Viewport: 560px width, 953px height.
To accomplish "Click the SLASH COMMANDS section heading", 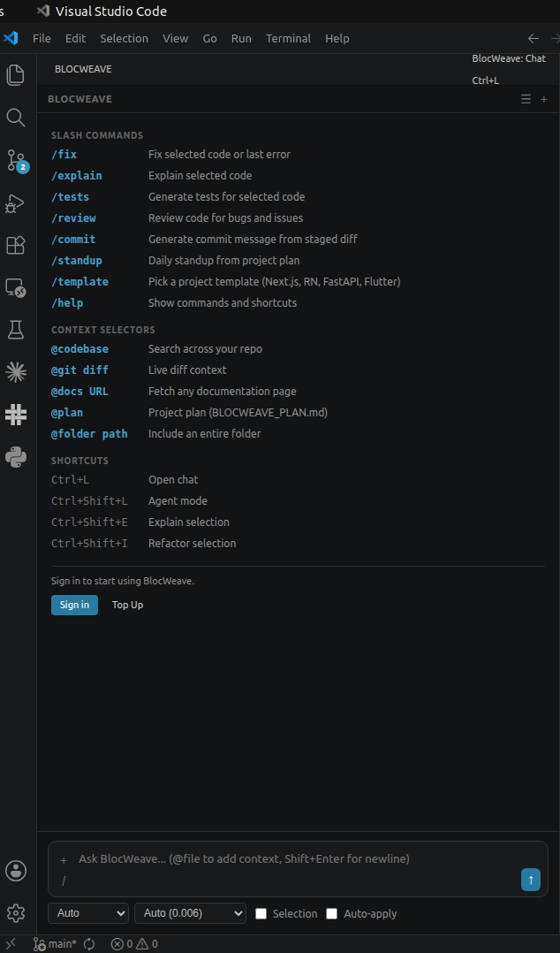I will click(x=97, y=135).
